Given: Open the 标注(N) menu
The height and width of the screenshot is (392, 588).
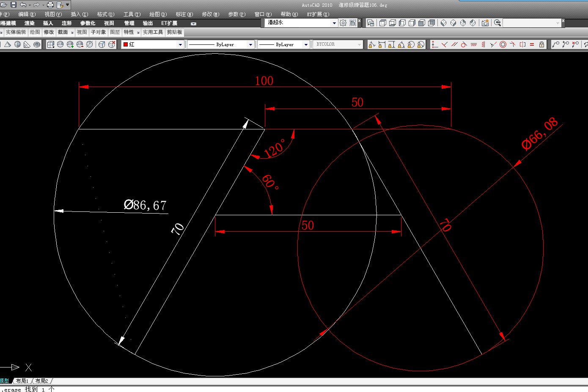Looking at the screenshot, I should pyautogui.click(x=184, y=14).
